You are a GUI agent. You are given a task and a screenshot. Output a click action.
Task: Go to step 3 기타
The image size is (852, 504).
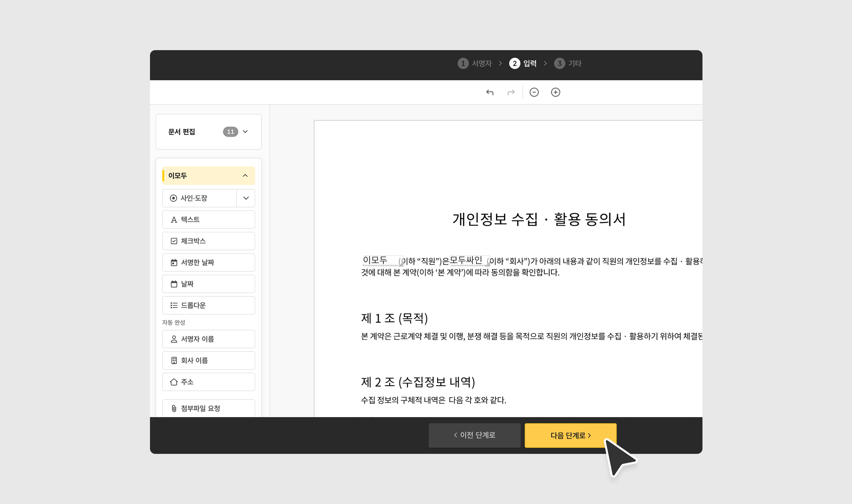[568, 63]
